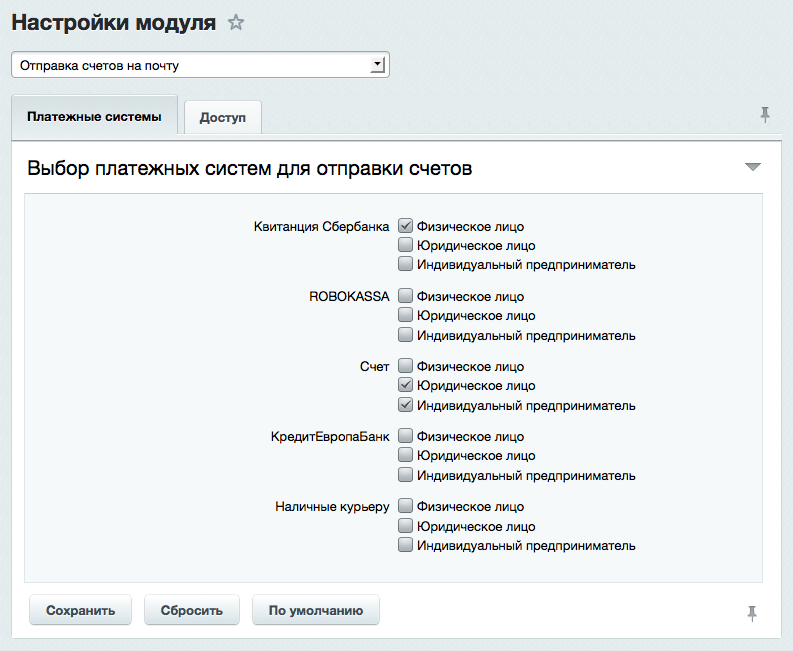The width and height of the screenshot is (793, 651).
Task: Select the Платежные системы tab
Action: point(94,116)
